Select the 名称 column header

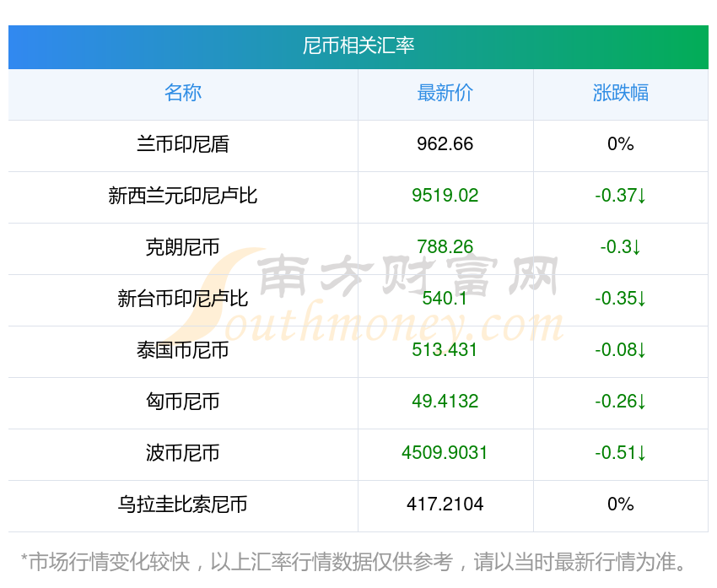point(183,93)
